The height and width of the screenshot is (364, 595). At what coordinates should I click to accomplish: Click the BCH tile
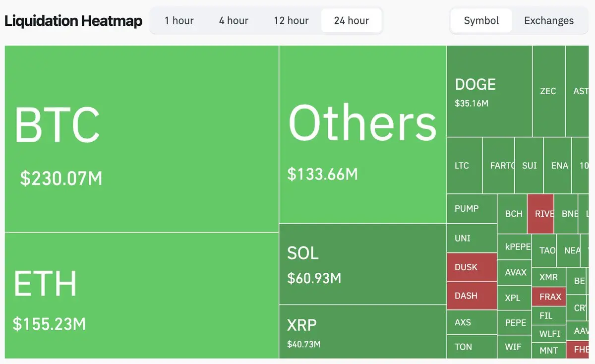512,214
